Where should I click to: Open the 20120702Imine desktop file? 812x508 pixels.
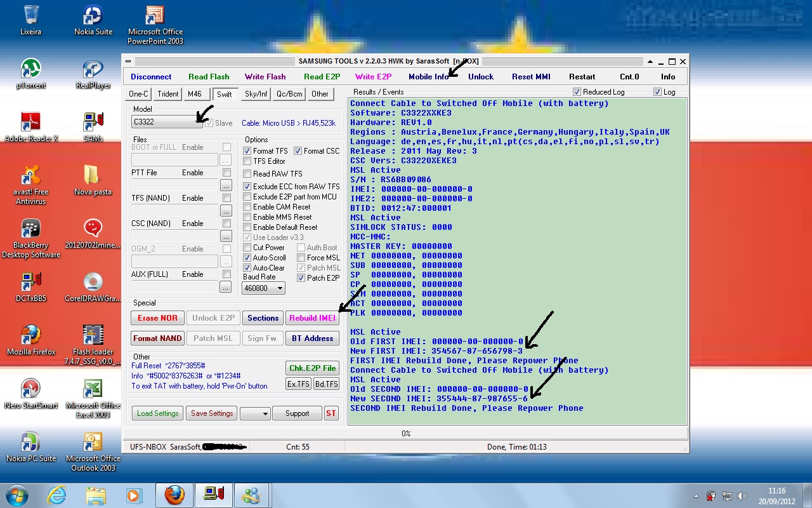click(x=93, y=234)
